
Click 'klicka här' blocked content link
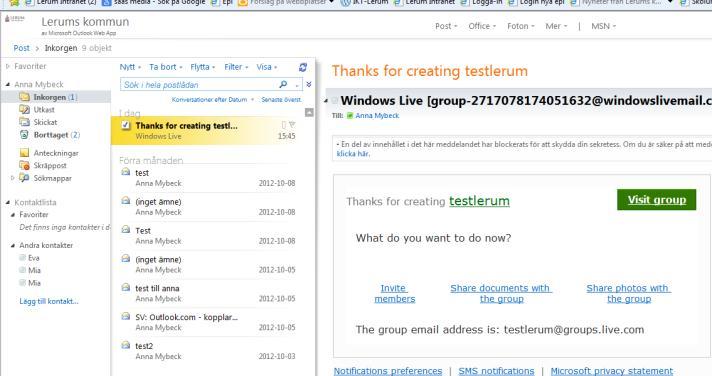(353, 154)
